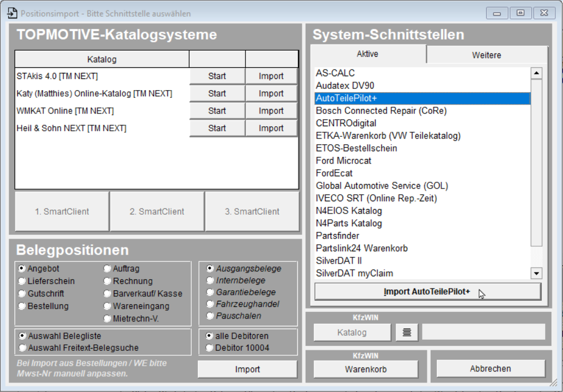Select ETKA-Warenkorb (VW Teilekatalog)
The width and height of the screenshot is (563, 392).
tap(422, 136)
